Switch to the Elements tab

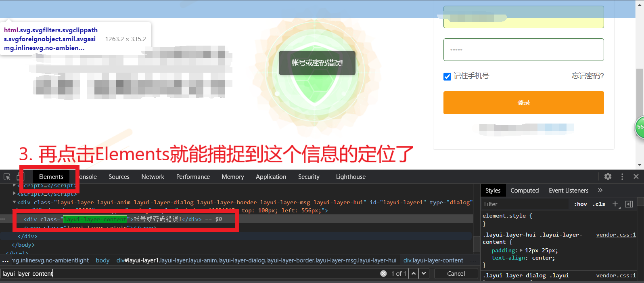[x=51, y=177]
